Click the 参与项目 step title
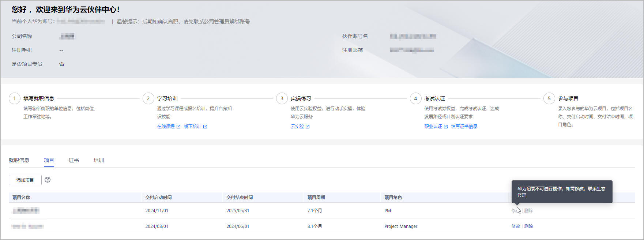Screen dimensions: 644x240 point(568,98)
